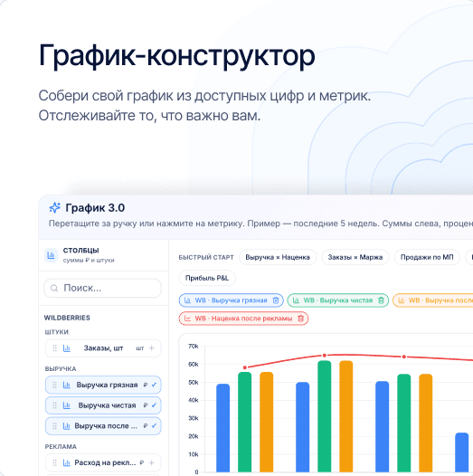Click the bar chart icon of Расход на рекл

point(66,462)
